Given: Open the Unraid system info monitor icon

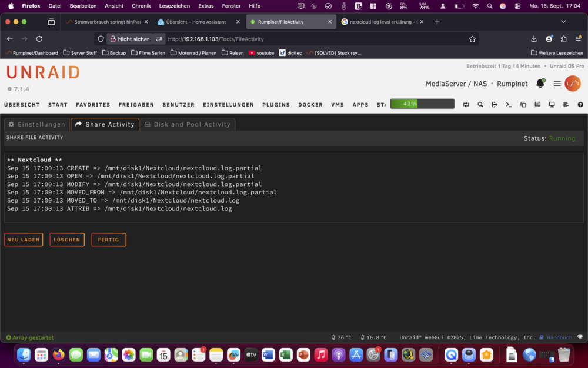Looking at the screenshot, I should click(552, 105).
